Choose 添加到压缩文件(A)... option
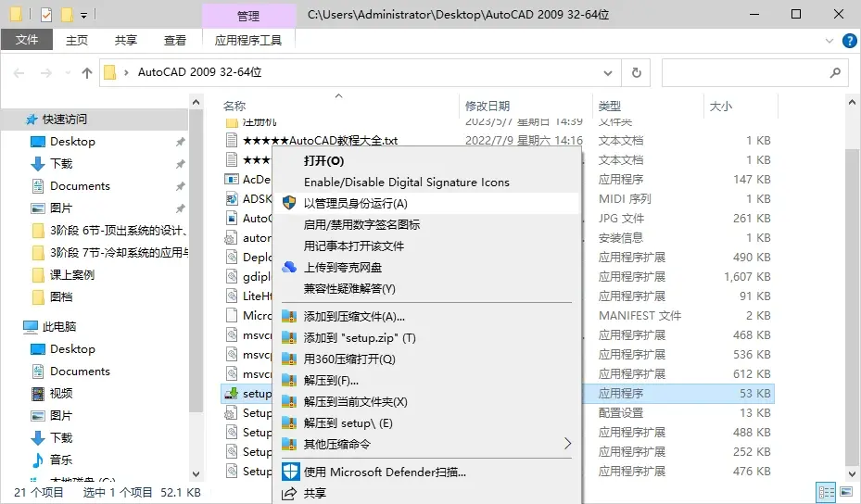Screen dimensions: 861x504 [x=354, y=317]
